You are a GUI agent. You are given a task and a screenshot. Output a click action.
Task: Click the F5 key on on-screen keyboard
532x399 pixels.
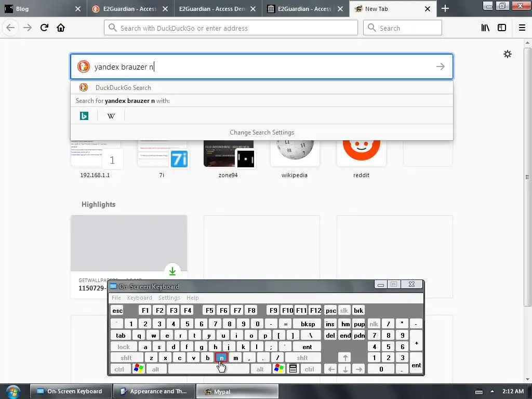[x=209, y=311]
